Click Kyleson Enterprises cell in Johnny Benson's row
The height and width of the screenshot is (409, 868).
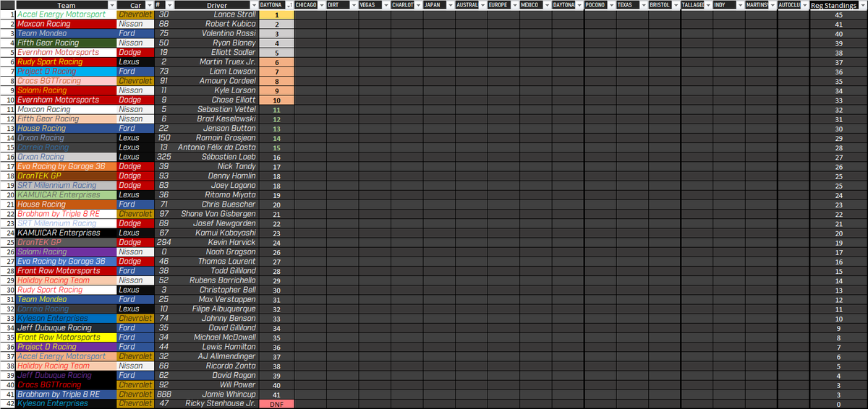pos(65,318)
